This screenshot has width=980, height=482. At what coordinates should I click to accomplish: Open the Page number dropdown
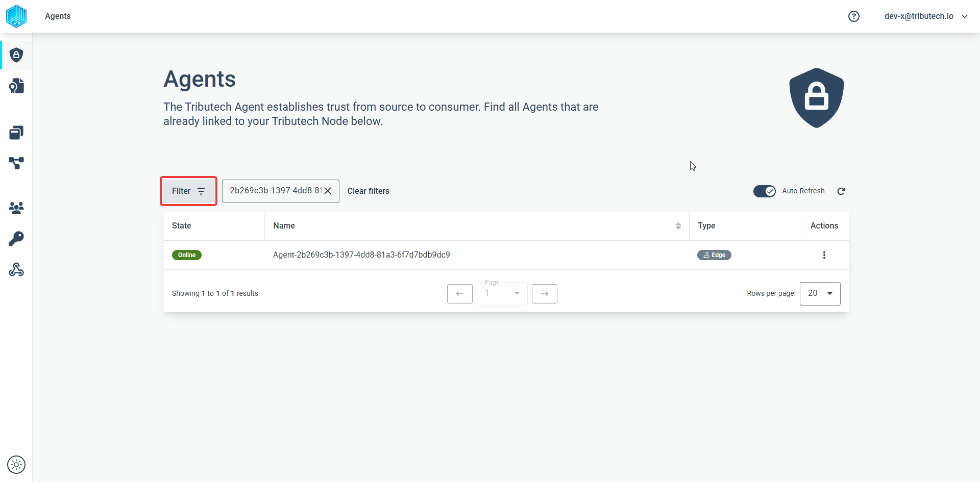click(x=502, y=294)
